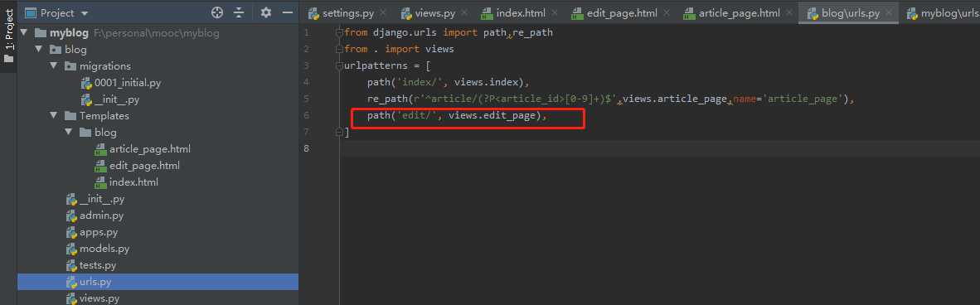Viewport: 980px width, 305px height.
Task: Select index.html in the project tree
Action: pos(133,182)
